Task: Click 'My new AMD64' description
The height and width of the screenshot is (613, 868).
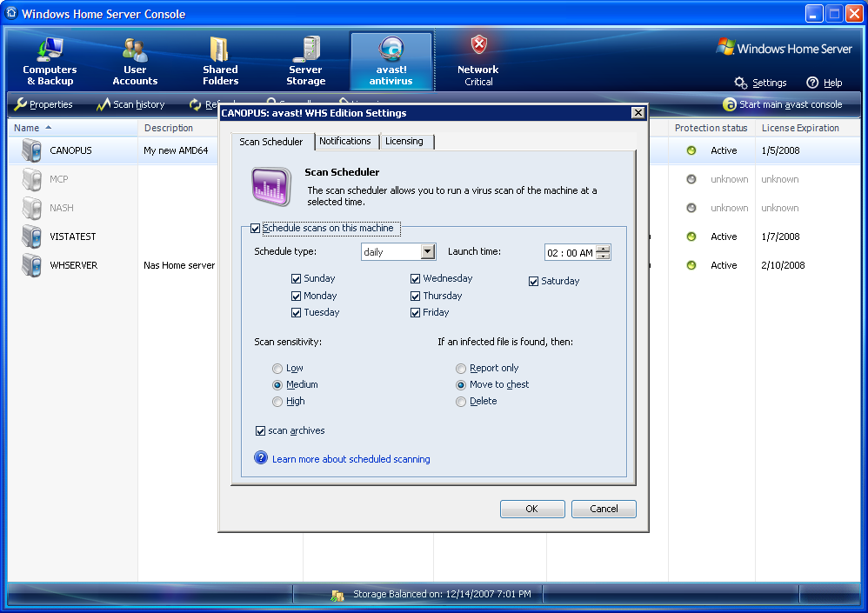Action: point(176,150)
